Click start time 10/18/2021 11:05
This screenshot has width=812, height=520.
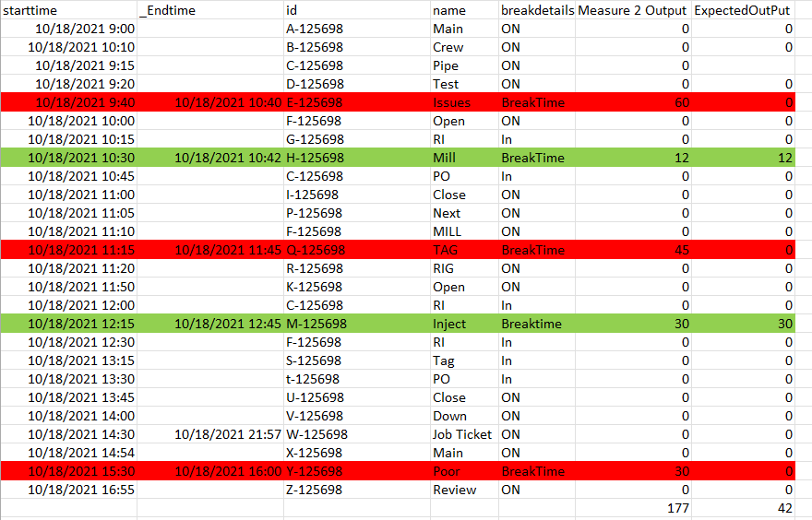tap(69, 213)
